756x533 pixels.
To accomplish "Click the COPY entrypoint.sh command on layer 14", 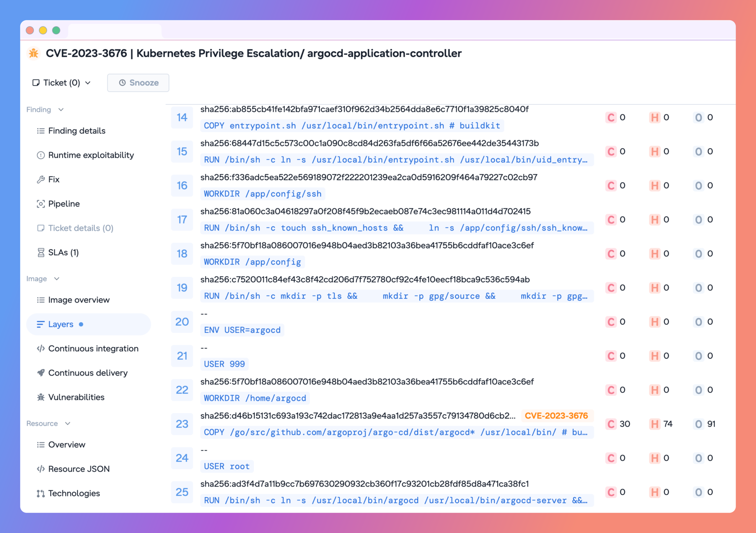I will [352, 126].
